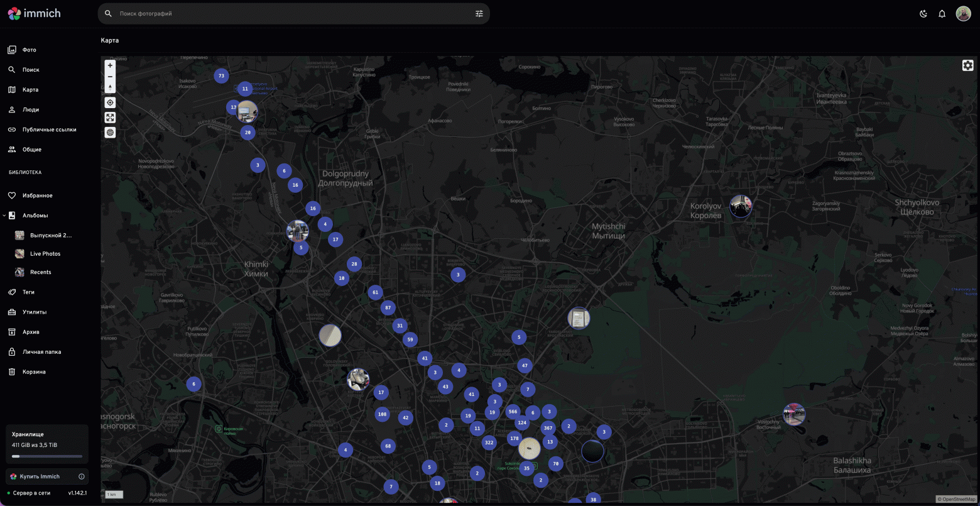The image size is (980, 506).
Task: Open the search filter options
Action: [479, 13]
